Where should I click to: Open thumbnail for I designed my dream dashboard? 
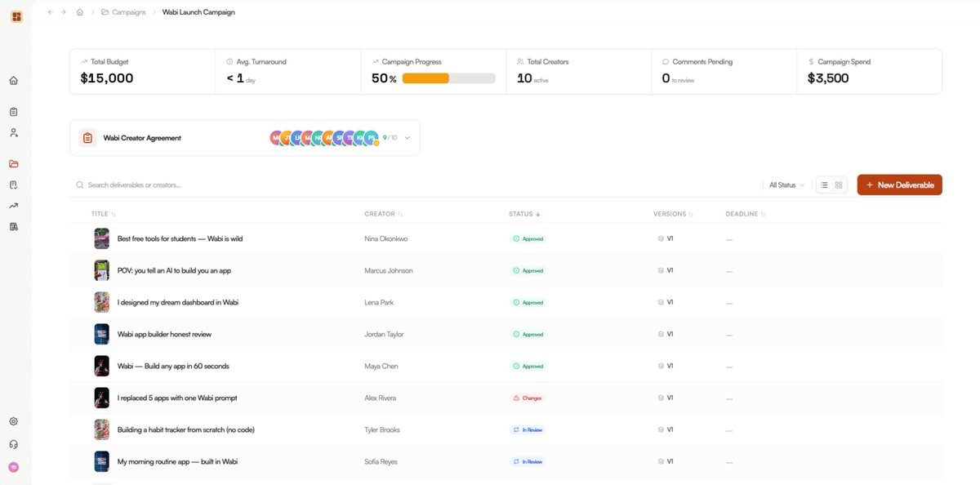coord(101,302)
